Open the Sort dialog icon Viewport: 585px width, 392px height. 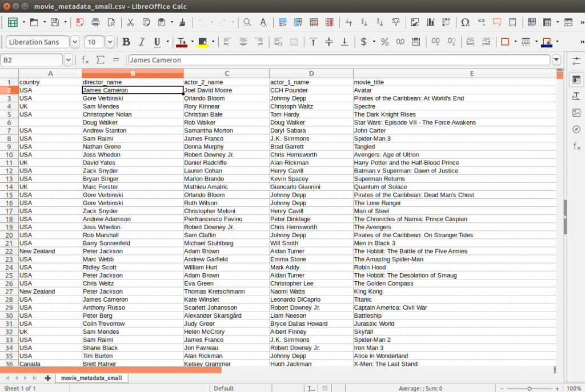click(x=348, y=22)
